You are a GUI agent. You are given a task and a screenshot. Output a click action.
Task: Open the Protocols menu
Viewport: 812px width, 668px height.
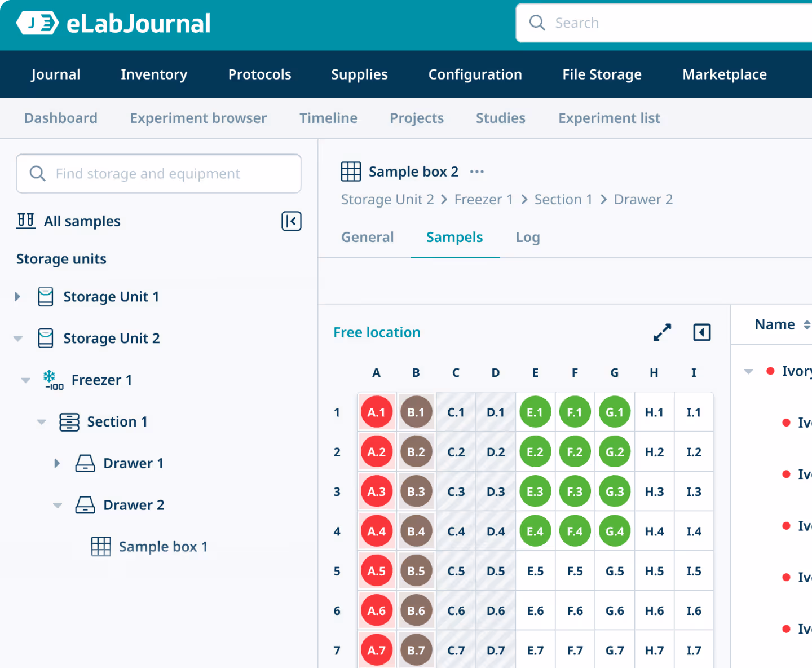click(x=259, y=74)
